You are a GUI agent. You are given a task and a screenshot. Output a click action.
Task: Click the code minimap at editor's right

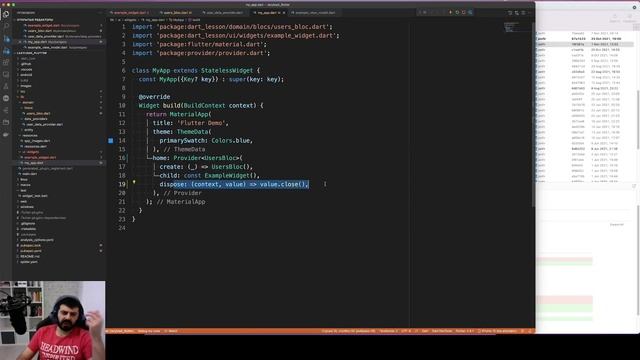510,27
